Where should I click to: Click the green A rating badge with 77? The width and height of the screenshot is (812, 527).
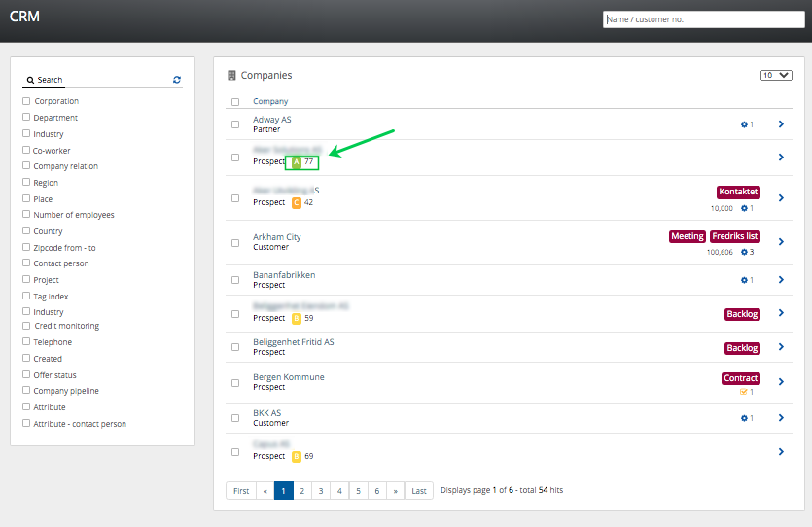coord(298,161)
